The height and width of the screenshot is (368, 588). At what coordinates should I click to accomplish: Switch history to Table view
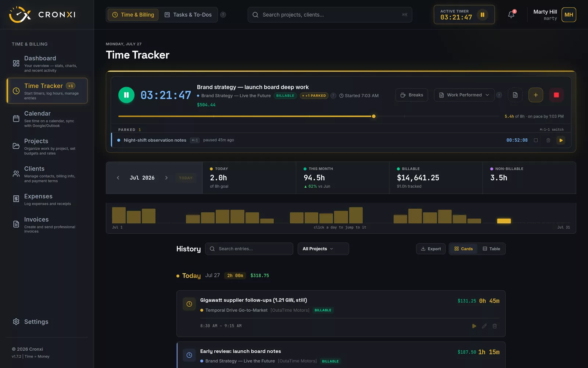click(491, 249)
